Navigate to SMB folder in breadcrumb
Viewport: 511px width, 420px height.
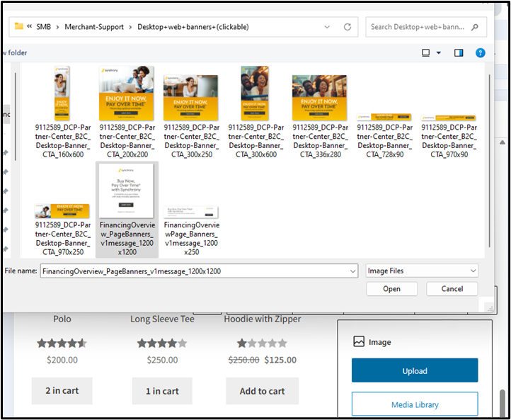(x=45, y=27)
